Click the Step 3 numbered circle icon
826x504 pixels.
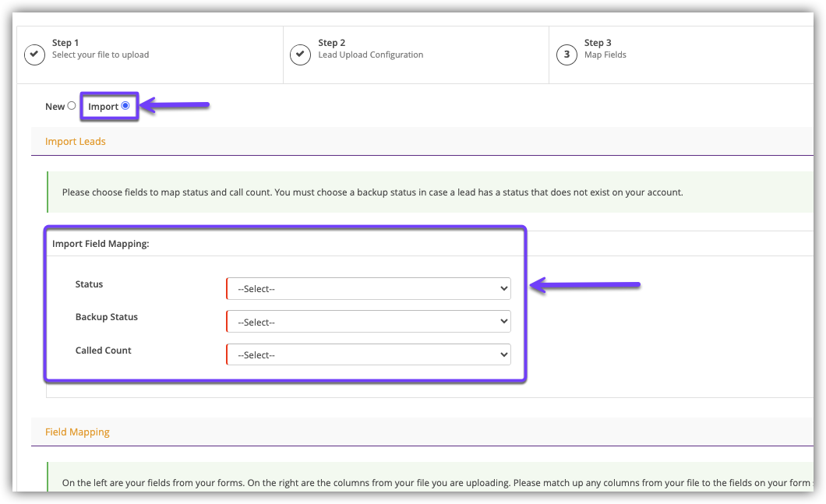click(567, 55)
